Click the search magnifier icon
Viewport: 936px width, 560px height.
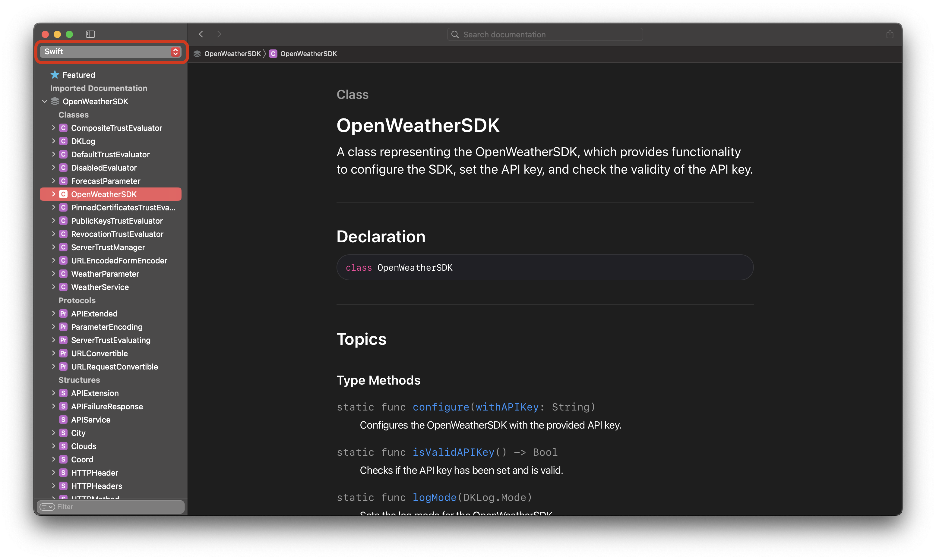455,35
